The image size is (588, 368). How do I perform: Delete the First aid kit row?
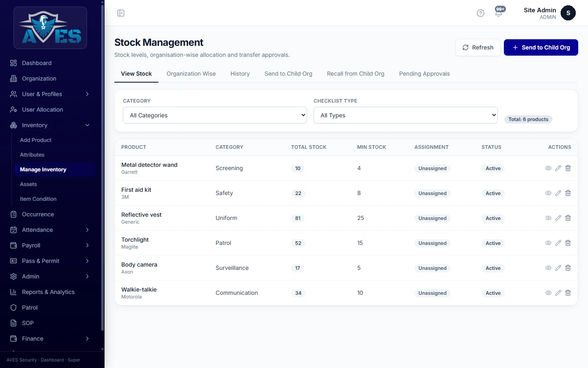(x=568, y=193)
